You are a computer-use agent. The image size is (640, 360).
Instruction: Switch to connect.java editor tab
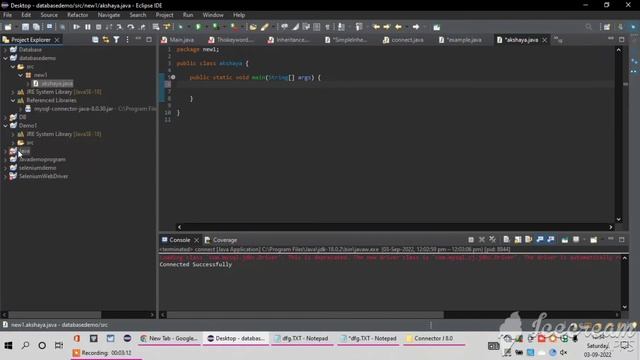click(403, 40)
